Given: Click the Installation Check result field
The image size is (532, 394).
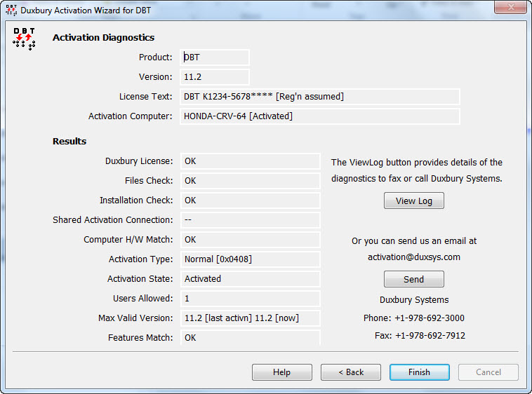Looking at the screenshot, I should point(251,201).
